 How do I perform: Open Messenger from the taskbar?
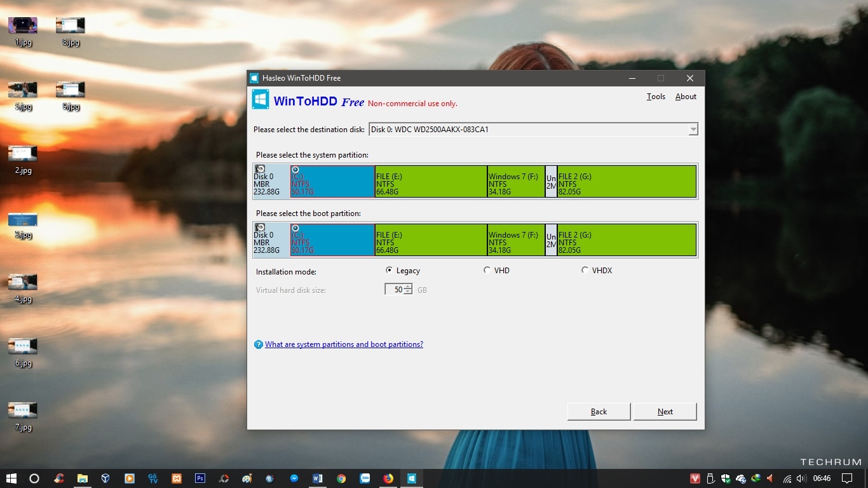294,478
